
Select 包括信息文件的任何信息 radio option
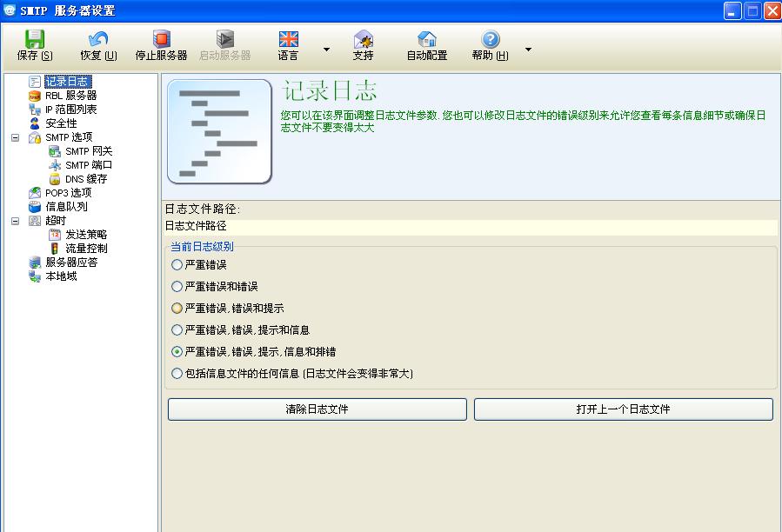pyautogui.click(x=177, y=374)
